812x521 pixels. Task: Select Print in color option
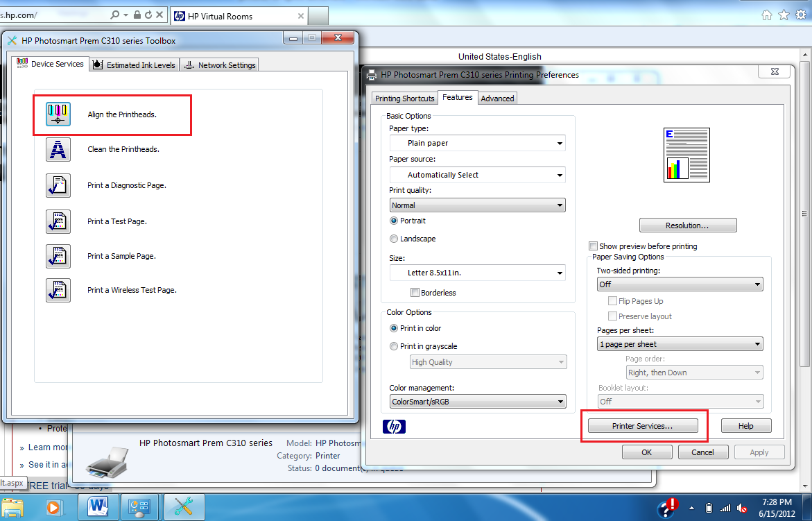(x=394, y=328)
